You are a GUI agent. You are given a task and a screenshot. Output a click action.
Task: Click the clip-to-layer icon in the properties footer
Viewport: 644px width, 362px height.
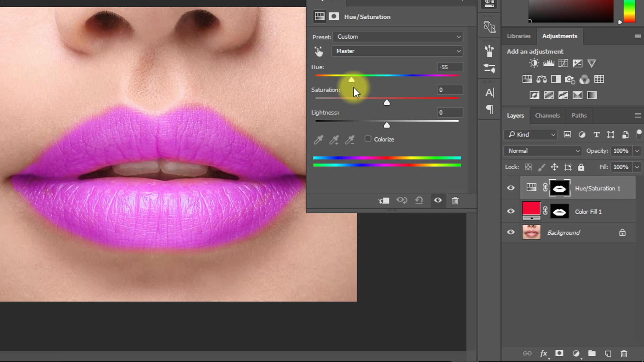383,200
